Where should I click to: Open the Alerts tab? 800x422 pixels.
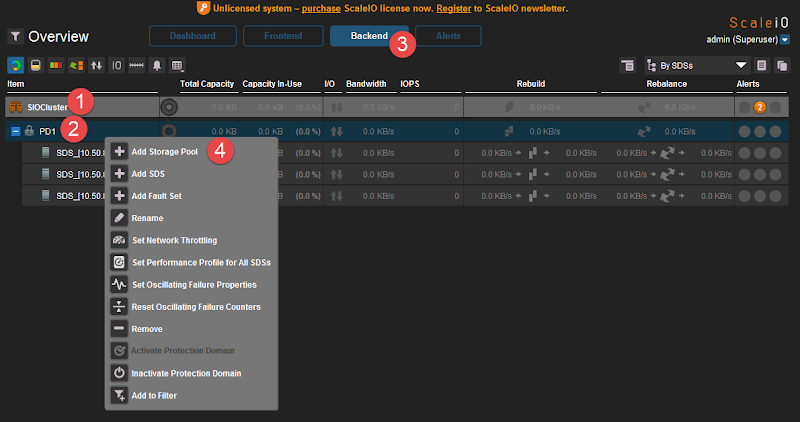pyautogui.click(x=448, y=36)
